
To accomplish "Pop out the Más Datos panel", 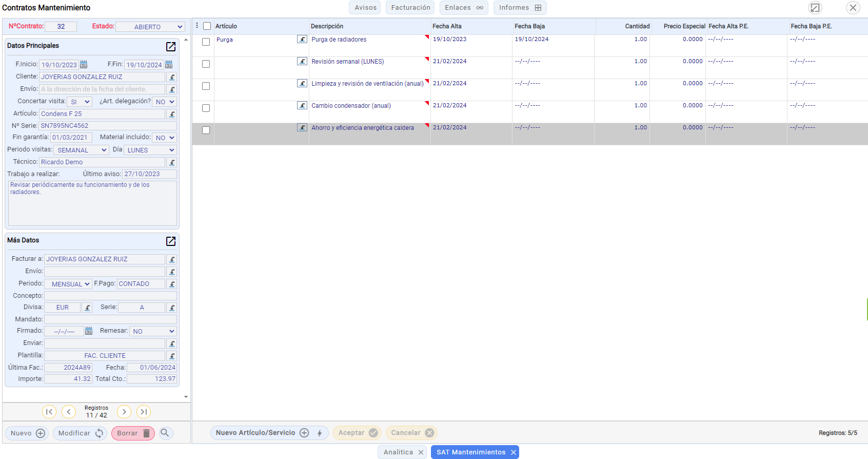I will 171,241.
